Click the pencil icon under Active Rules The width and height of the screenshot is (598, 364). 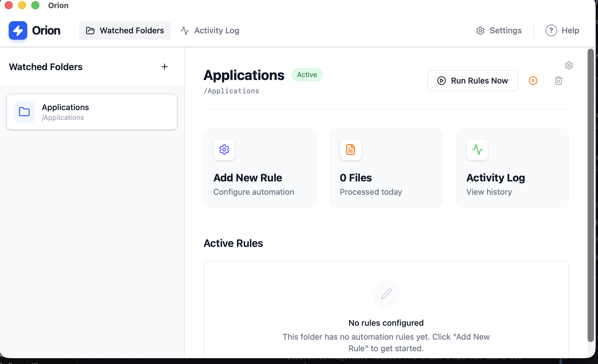[386, 294]
